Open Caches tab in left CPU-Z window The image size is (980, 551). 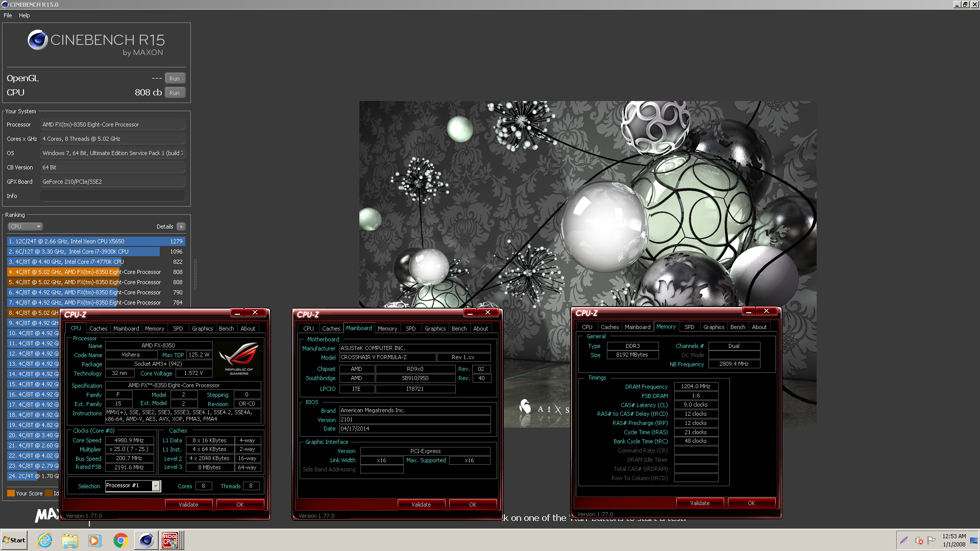pos(99,329)
